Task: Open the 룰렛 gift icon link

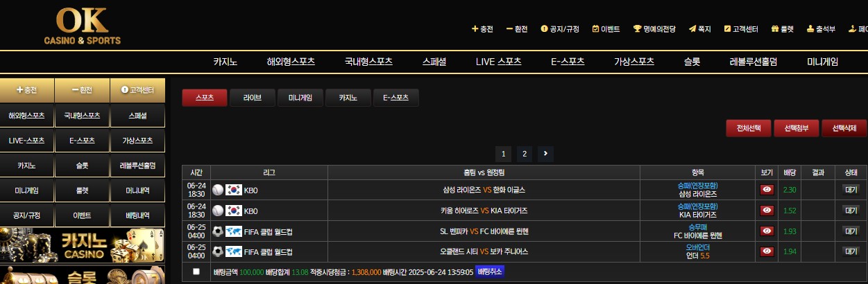Action: (782, 29)
